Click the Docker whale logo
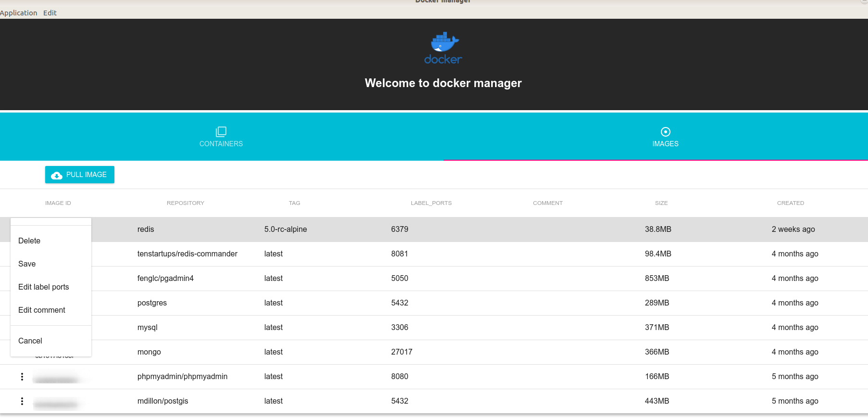 (443, 48)
